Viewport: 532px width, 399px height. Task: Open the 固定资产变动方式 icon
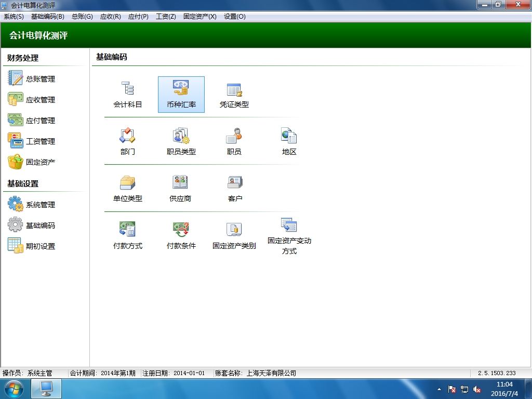[x=289, y=236]
